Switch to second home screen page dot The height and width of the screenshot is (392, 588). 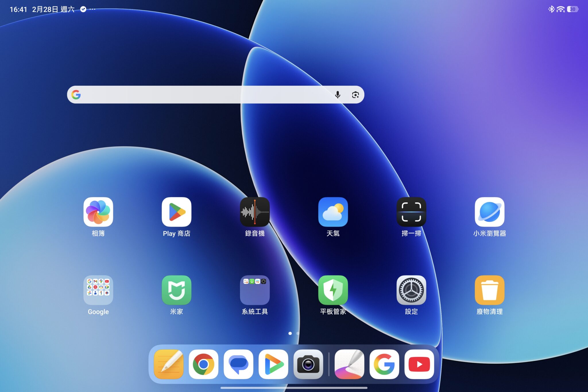[298, 333]
